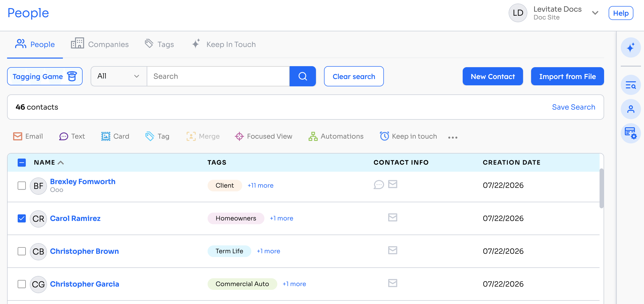Toggle the select-all header checkbox
644x304 pixels.
[22, 163]
